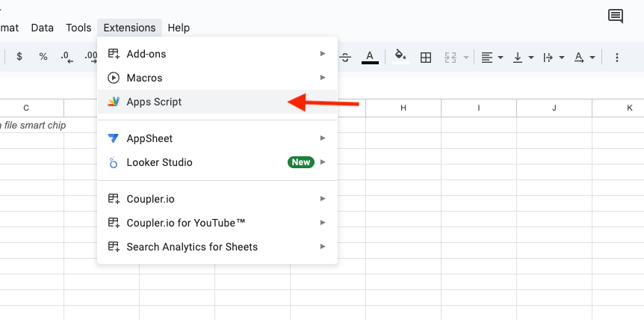Select column H header

pos(403,108)
